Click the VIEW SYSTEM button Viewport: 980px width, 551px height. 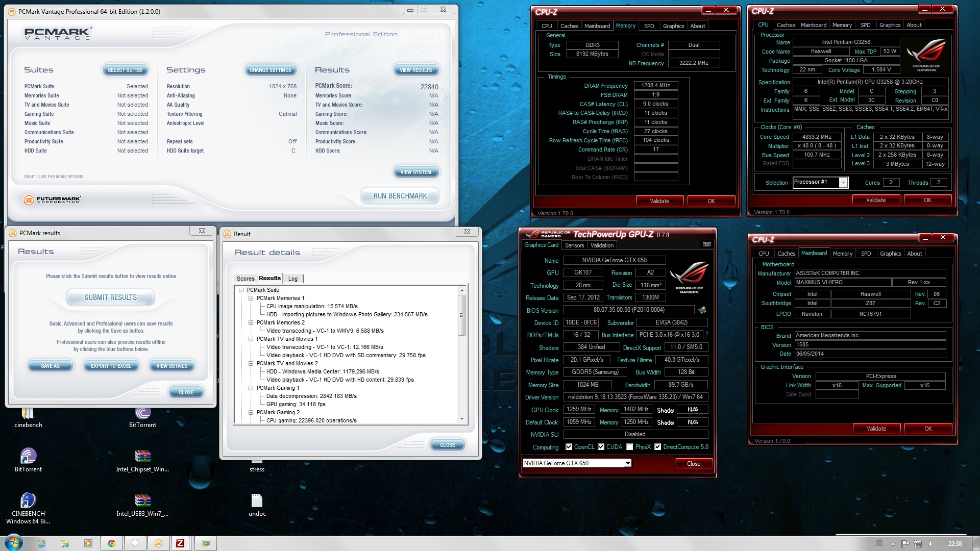415,172
